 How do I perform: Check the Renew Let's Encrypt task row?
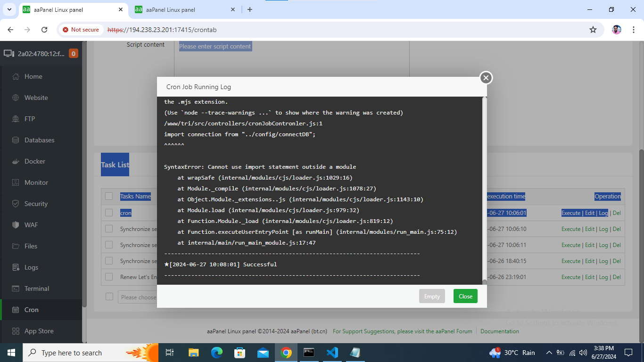click(x=109, y=277)
